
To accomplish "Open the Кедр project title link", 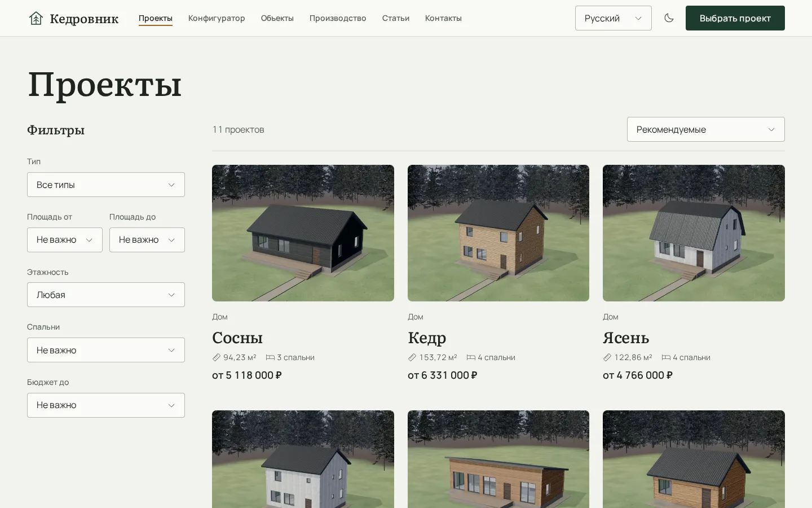I will coord(427,338).
